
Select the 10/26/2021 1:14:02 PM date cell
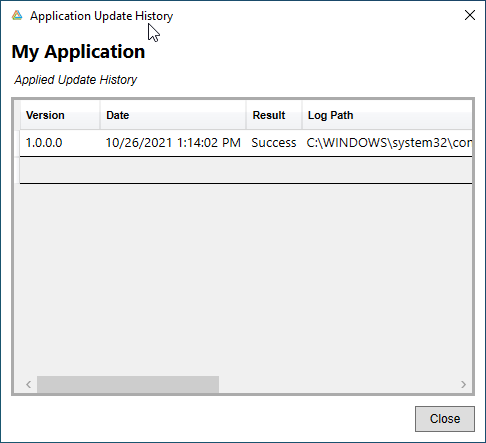pos(173,143)
